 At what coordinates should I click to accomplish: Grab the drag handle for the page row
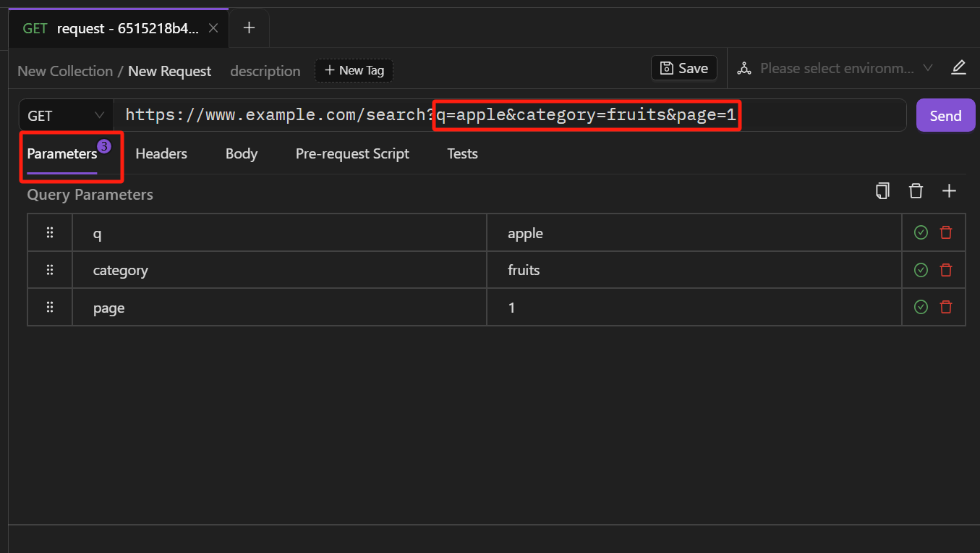50,308
